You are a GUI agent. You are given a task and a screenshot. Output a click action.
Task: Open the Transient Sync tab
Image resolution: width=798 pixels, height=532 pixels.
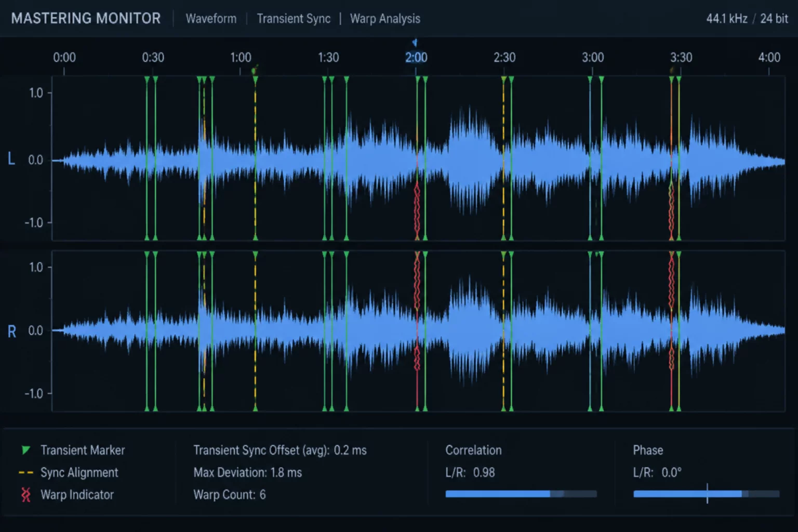point(294,19)
